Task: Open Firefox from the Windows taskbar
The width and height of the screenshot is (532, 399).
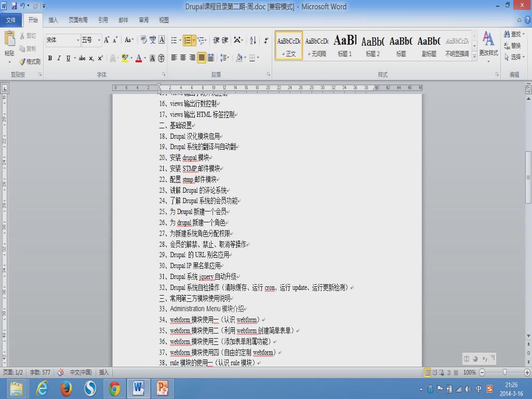Action: click(x=66, y=389)
